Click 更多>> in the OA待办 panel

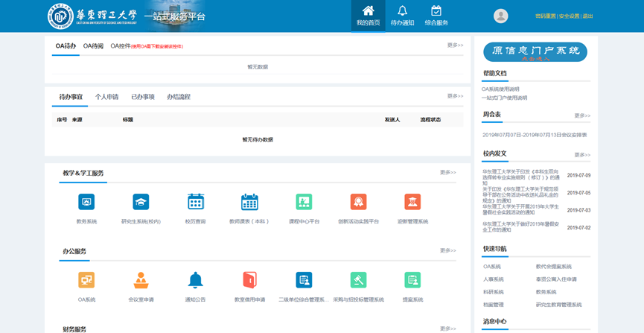coord(455,45)
